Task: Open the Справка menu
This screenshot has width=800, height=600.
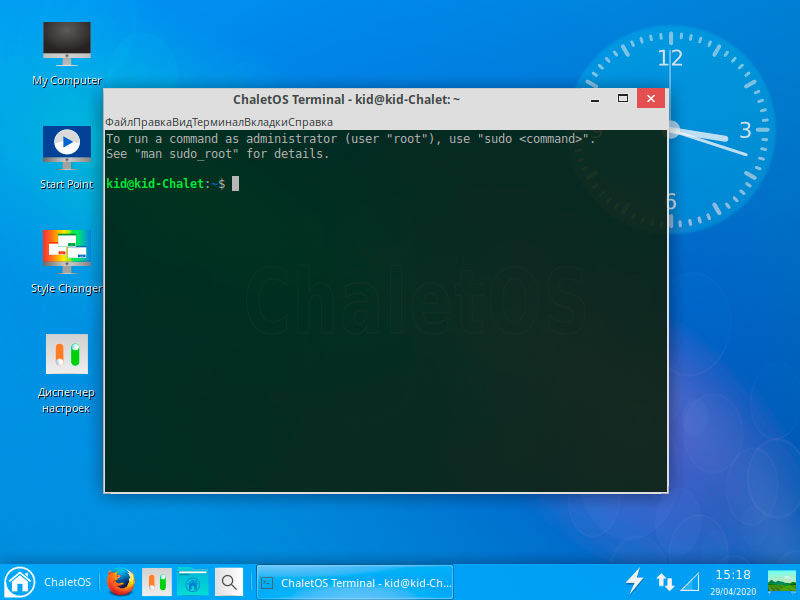Action: click(311, 121)
